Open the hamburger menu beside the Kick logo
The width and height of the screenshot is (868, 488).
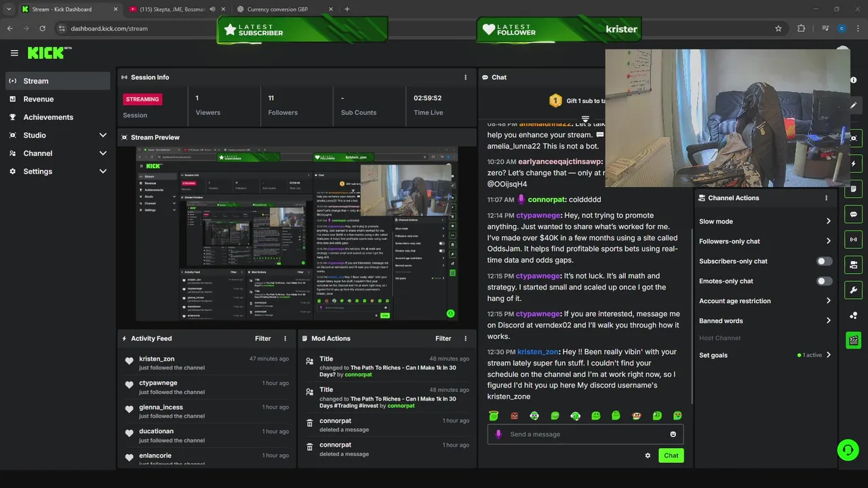[14, 53]
